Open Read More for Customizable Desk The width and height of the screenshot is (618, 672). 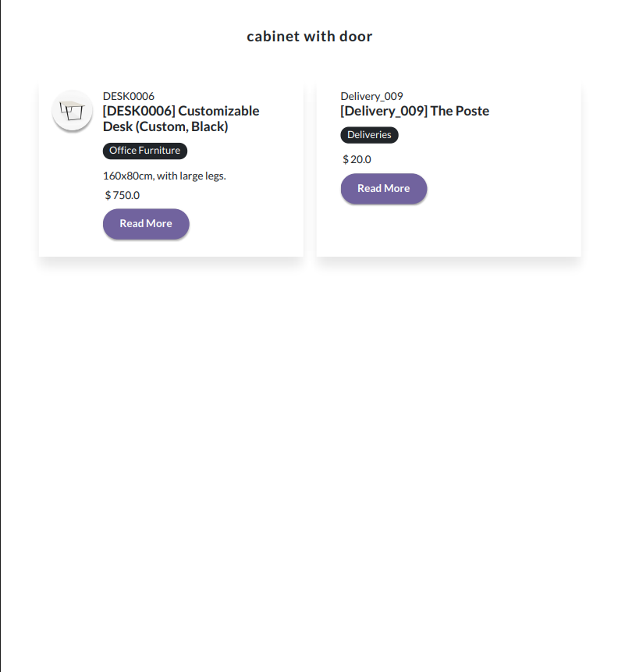tap(146, 224)
